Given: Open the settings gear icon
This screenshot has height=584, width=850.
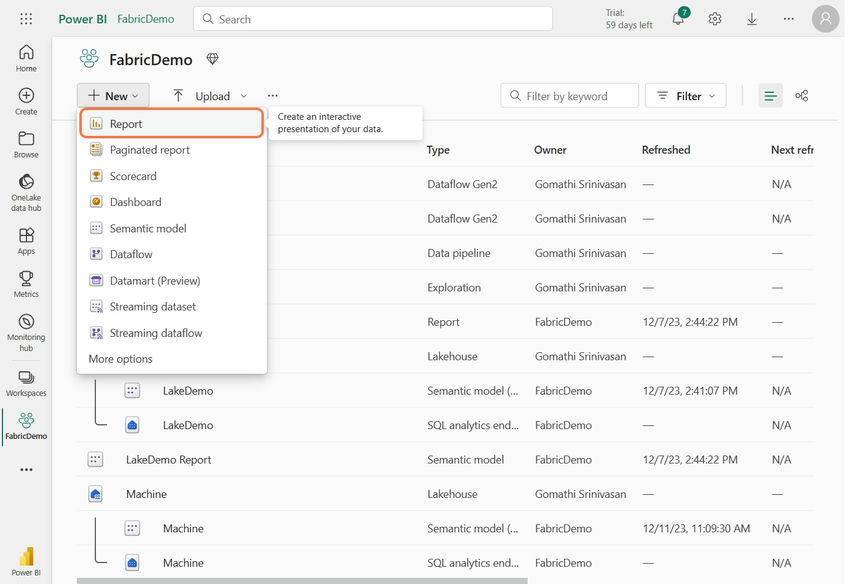Looking at the screenshot, I should (715, 19).
